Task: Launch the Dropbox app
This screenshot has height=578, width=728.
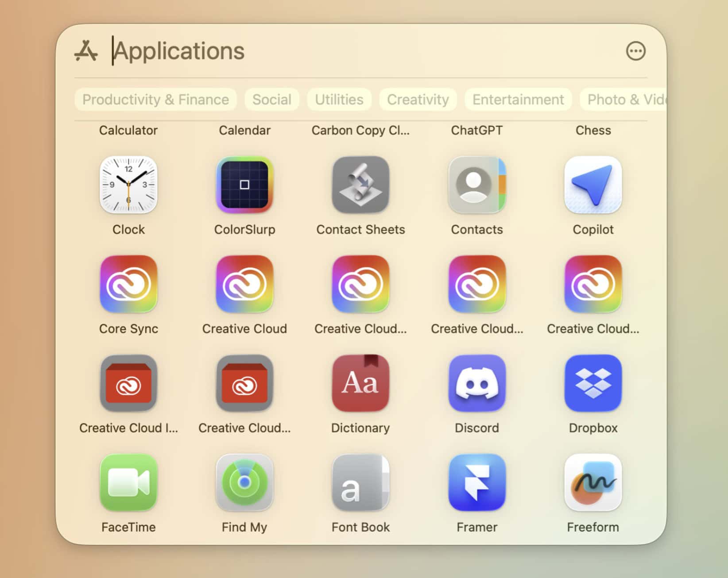Action: point(593,383)
